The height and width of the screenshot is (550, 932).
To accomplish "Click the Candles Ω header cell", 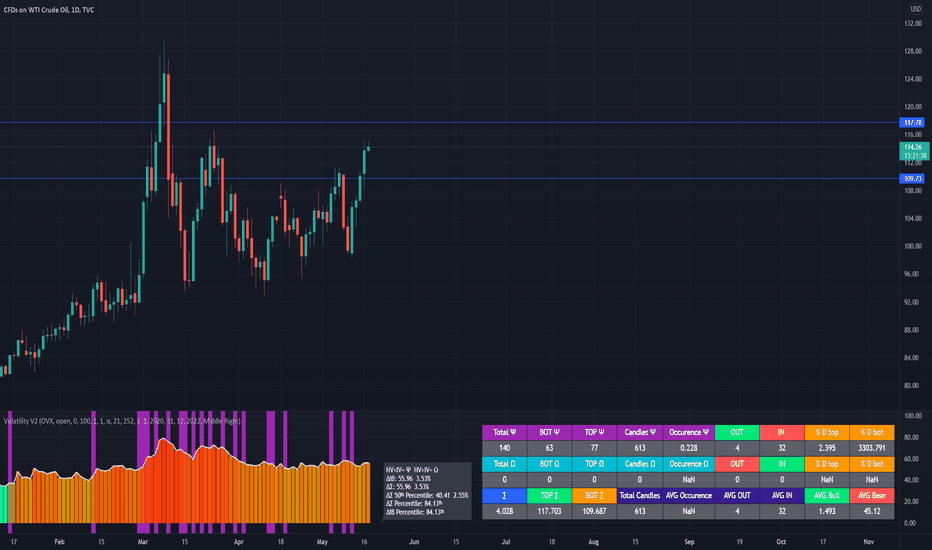I will point(640,464).
